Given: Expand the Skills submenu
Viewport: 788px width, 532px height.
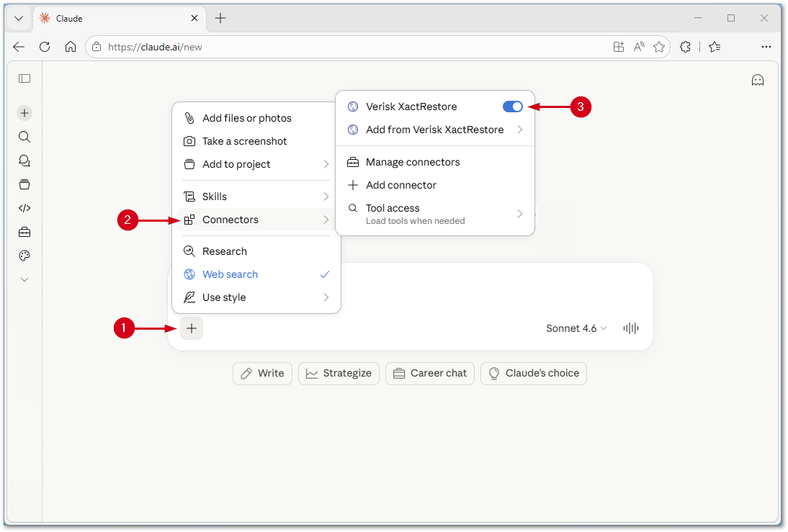Looking at the screenshot, I should 256,197.
